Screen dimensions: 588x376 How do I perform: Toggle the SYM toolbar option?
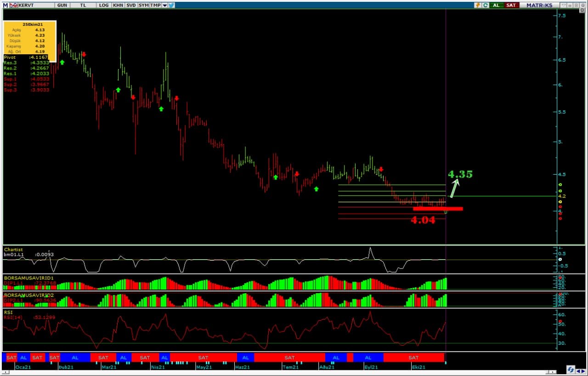tap(143, 5)
